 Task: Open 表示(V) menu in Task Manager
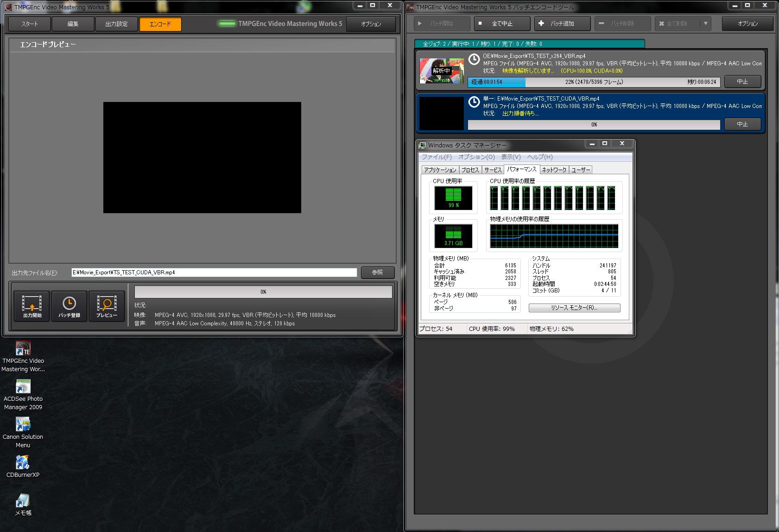coord(511,157)
